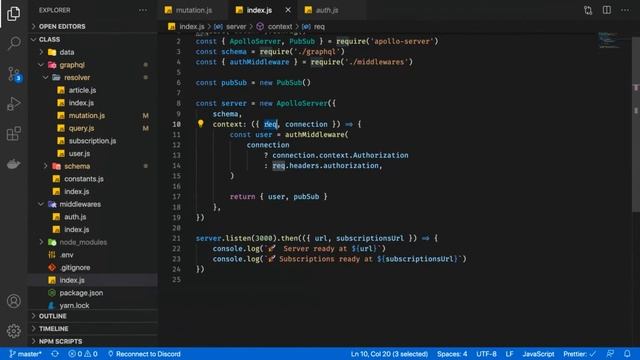Screen dimensions: 640x360
Task: Open mutation.js in the file tree
Action: (93, 116)
